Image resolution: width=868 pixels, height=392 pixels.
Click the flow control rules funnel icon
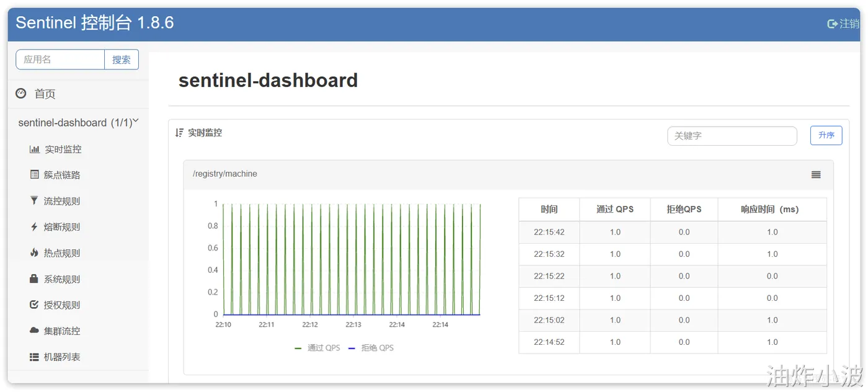(x=34, y=201)
